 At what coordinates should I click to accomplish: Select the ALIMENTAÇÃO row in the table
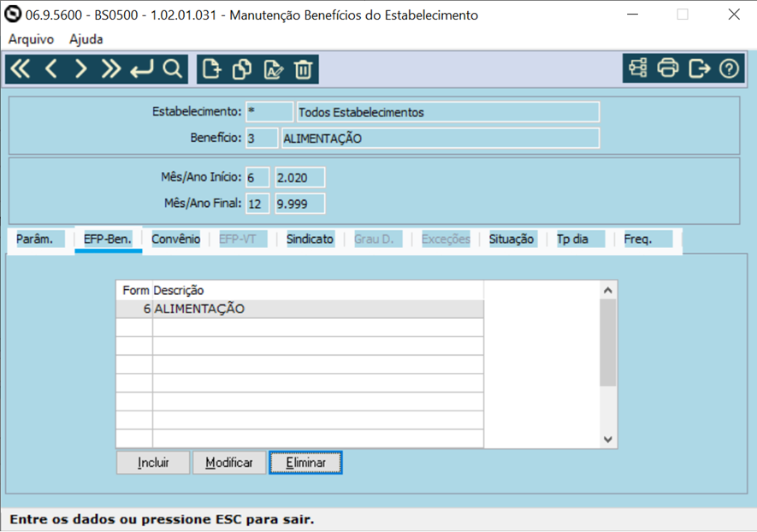coord(257,309)
